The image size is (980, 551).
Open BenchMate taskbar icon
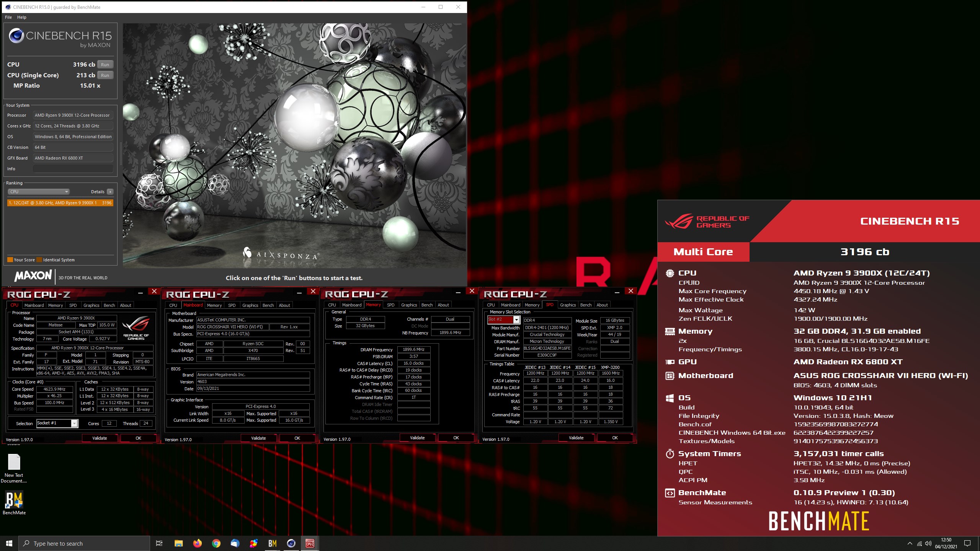(272, 543)
